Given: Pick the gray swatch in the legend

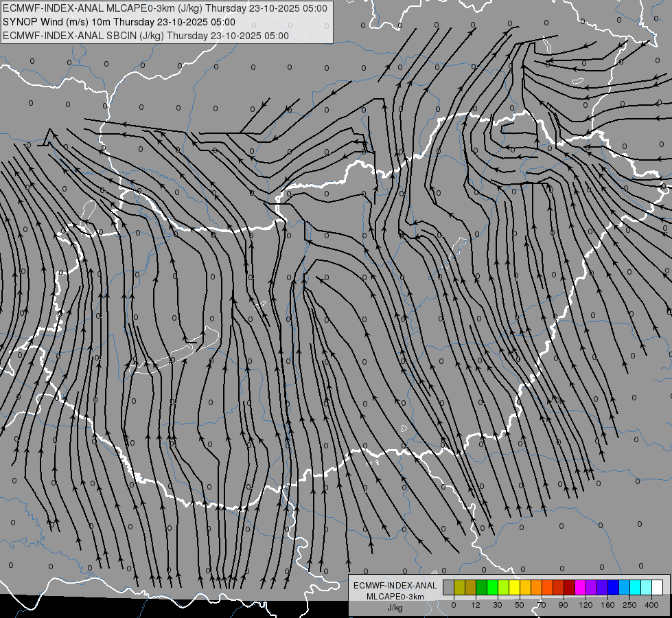Looking at the screenshot, I should [448, 587].
